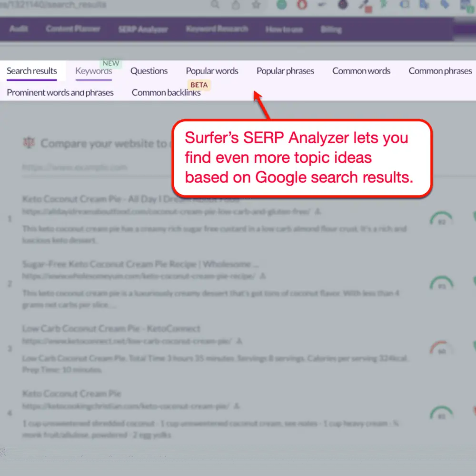
Task: Select the Common backlinks tab
Action: [x=166, y=92]
